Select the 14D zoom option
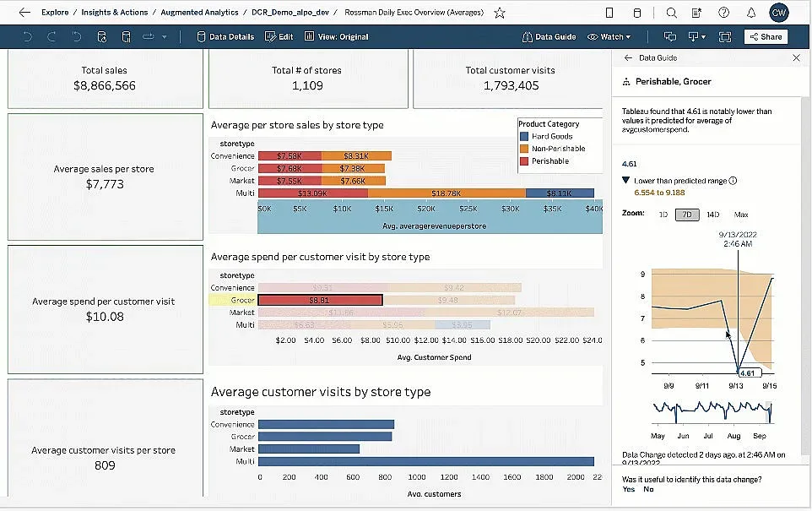The height and width of the screenshot is (511, 812). 713,215
